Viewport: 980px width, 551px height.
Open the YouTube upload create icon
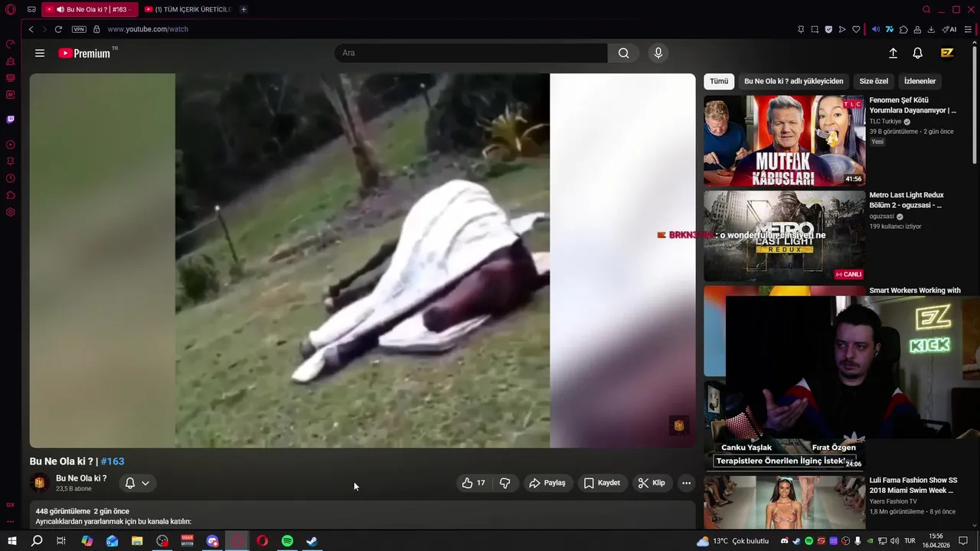pos(893,53)
